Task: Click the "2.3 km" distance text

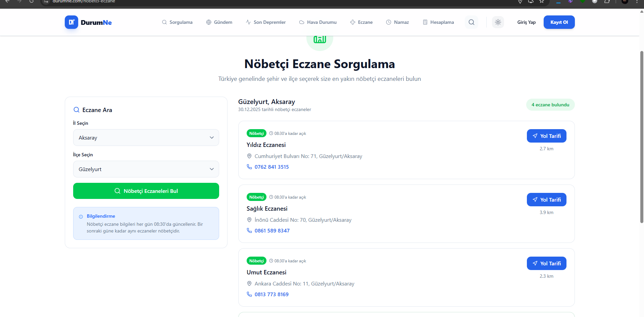Action: click(547, 276)
